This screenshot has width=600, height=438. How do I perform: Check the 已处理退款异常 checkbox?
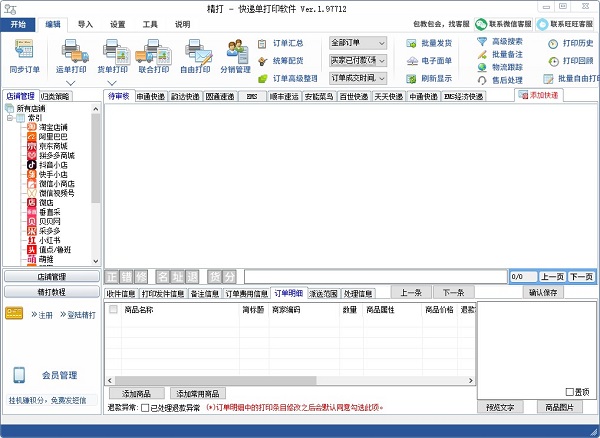pos(145,408)
